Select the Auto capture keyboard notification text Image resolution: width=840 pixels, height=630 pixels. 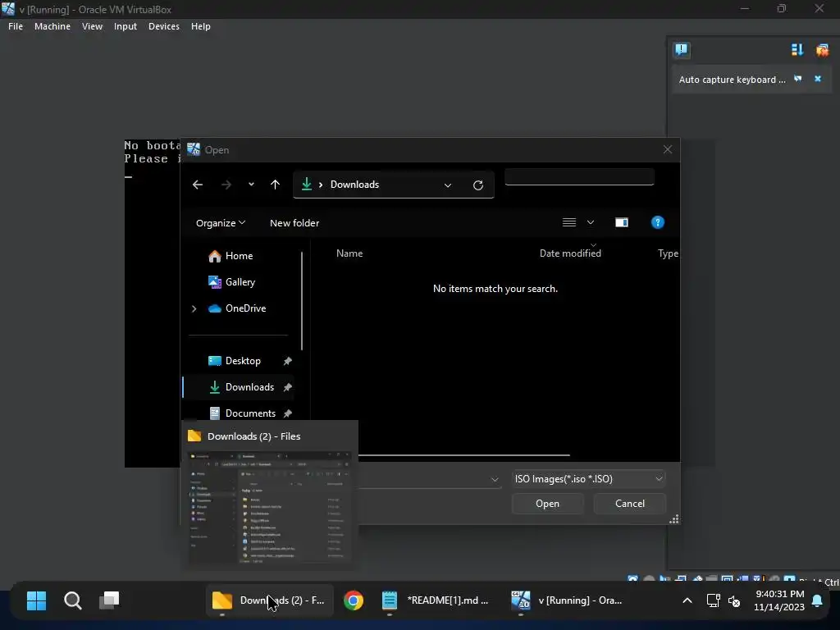(732, 80)
